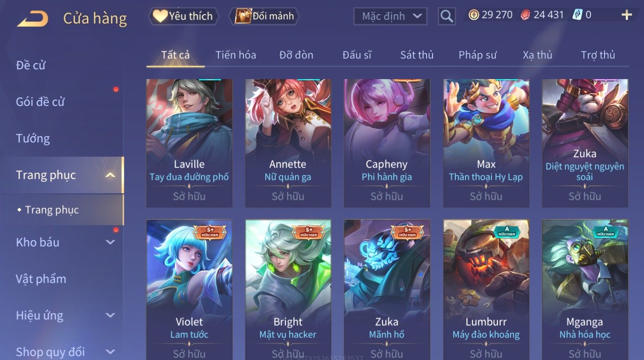Click the plus icon to add currency
644x360 pixels.
tap(626, 15)
